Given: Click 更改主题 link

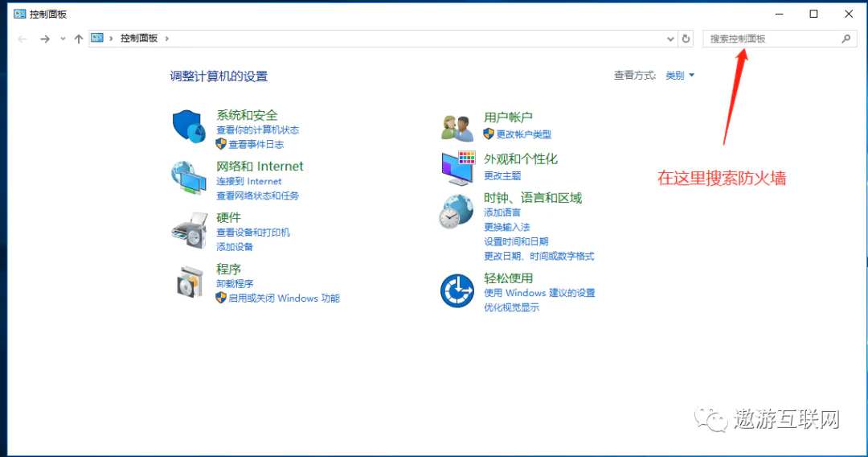Looking at the screenshot, I should (502, 175).
